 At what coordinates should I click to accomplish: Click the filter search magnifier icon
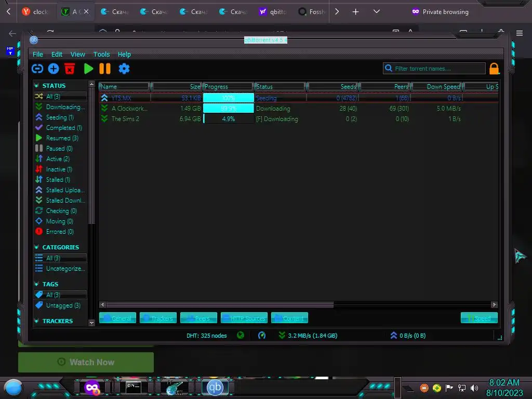[389, 68]
